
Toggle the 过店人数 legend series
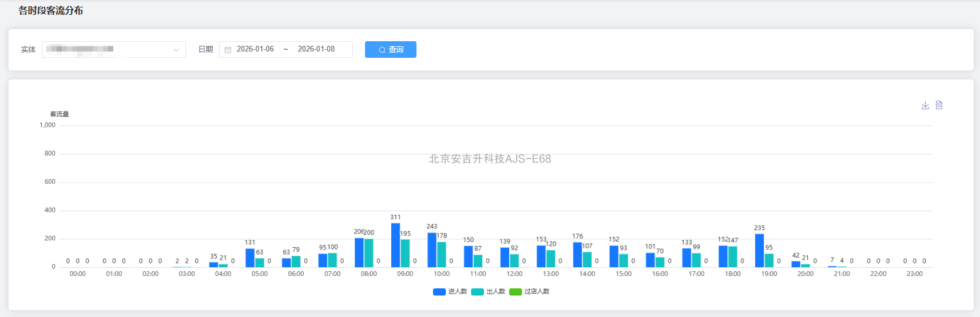537,292
